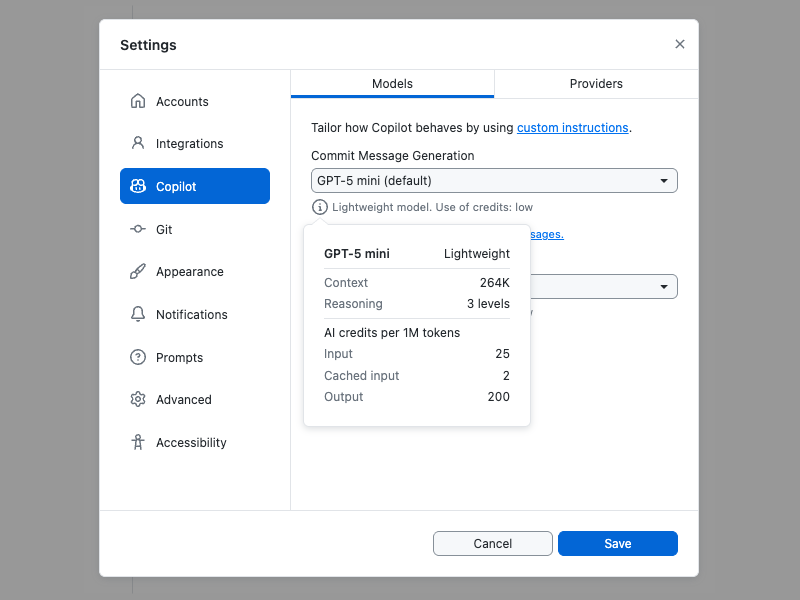Open the custom instructions link
The height and width of the screenshot is (600, 800).
coord(572,128)
